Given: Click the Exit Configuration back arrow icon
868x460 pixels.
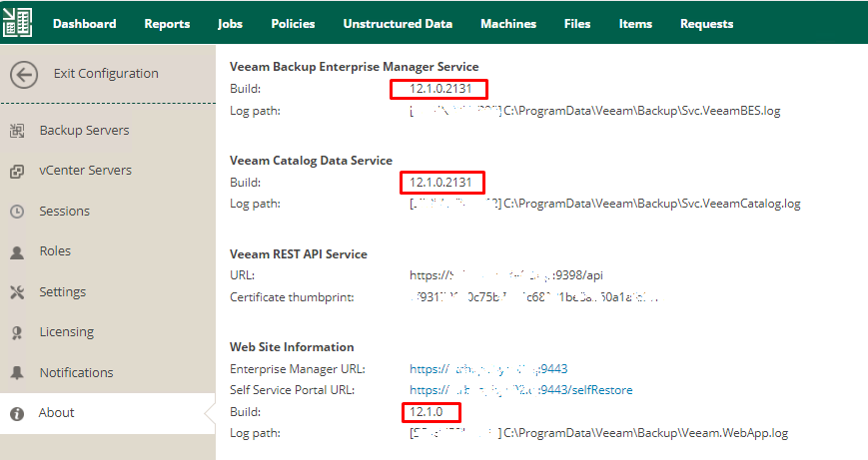Looking at the screenshot, I should pos(24,75).
